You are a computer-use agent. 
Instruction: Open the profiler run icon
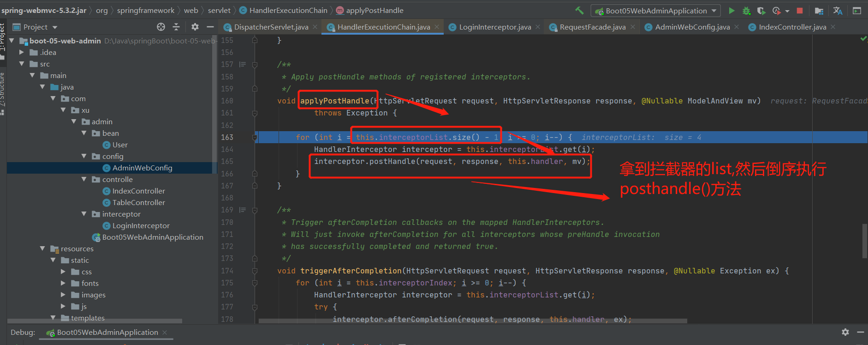(777, 11)
